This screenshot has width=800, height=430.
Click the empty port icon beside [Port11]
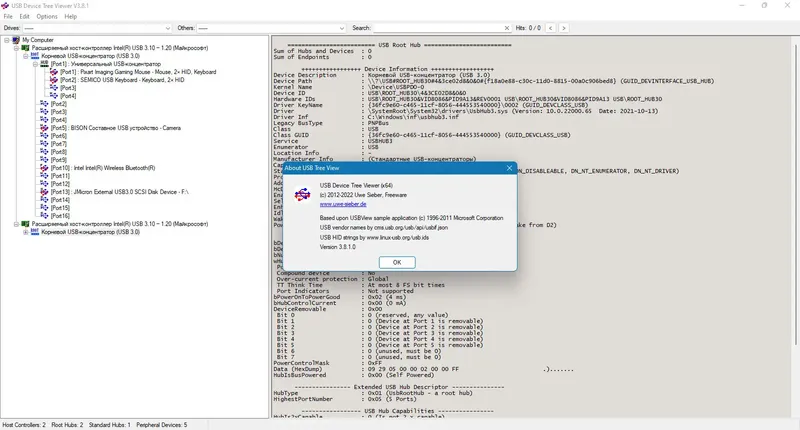click(44, 176)
